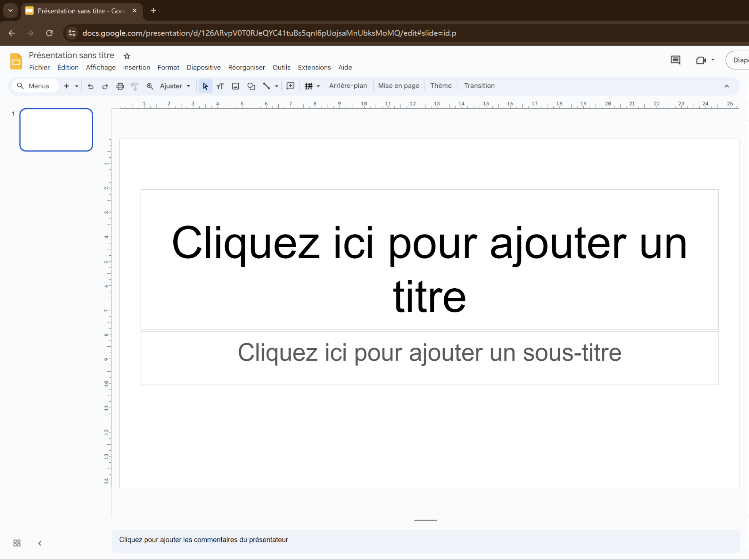749x560 pixels.
Task: Click the speaker notes resize handle
Action: point(425,520)
